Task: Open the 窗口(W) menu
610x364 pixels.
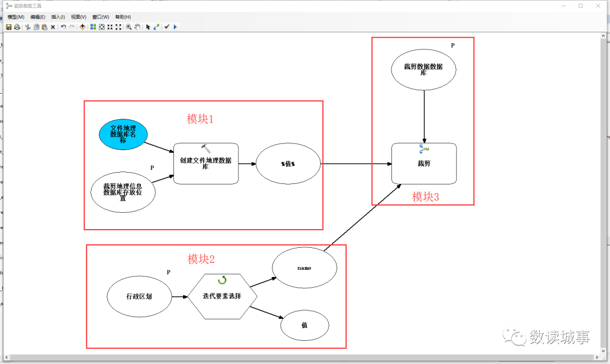Action: (x=101, y=17)
